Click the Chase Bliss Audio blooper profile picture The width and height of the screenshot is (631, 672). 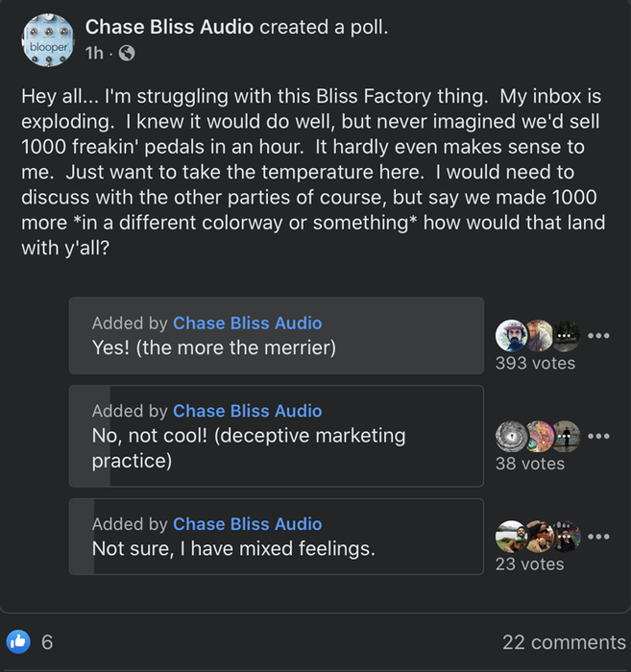coord(47,40)
